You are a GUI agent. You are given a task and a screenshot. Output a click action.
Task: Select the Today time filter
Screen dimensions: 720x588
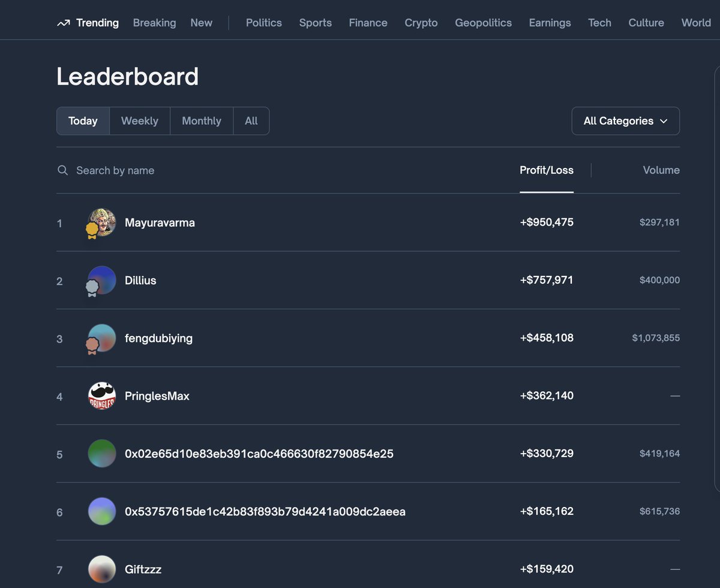pos(83,121)
